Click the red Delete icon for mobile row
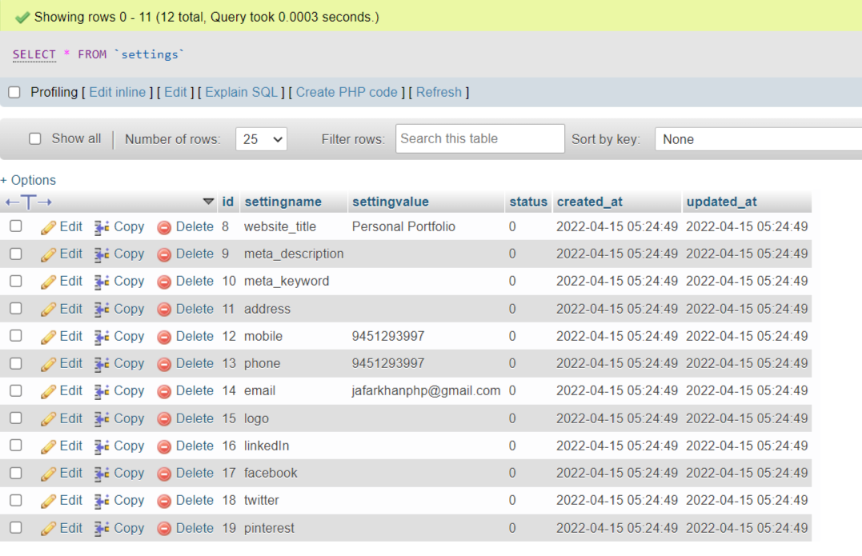This screenshot has height=556, width=862. click(165, 337)
